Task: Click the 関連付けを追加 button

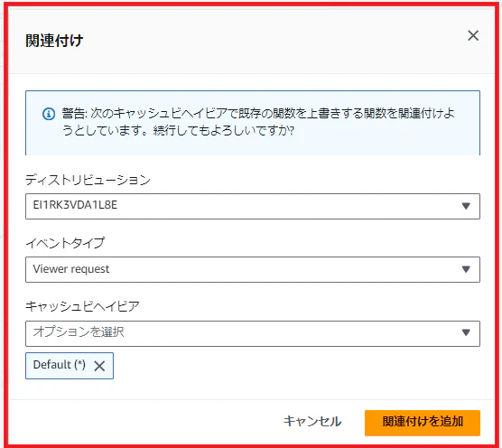Action: tap(423, 423)
